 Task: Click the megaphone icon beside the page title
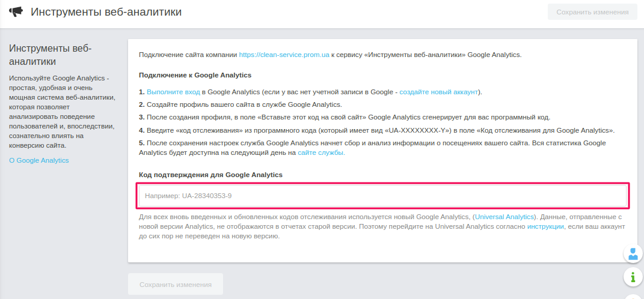[x=16, y=12]
